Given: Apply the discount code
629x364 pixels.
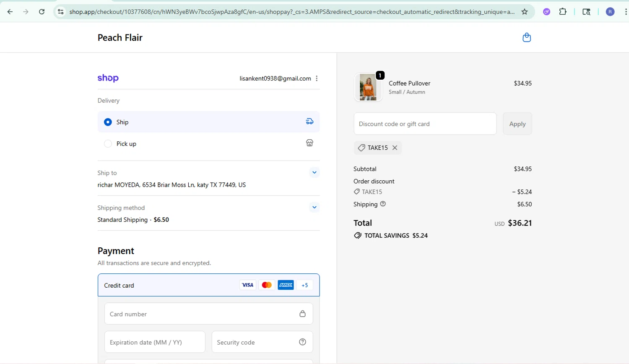Looking at the screenshot, I should pos(517,124).
